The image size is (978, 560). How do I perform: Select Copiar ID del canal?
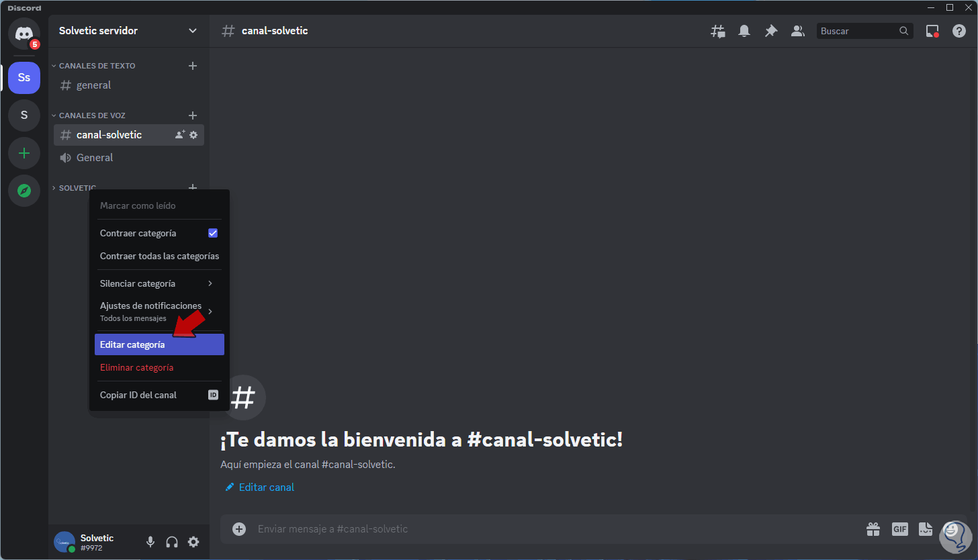(x=159, y=395)
